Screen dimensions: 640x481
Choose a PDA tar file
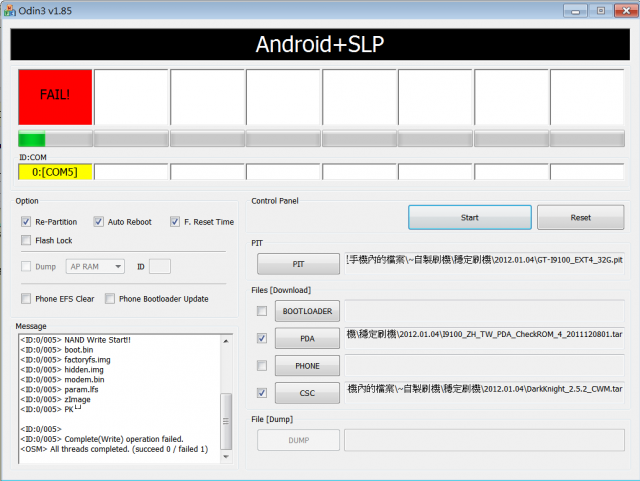(307, 338)
